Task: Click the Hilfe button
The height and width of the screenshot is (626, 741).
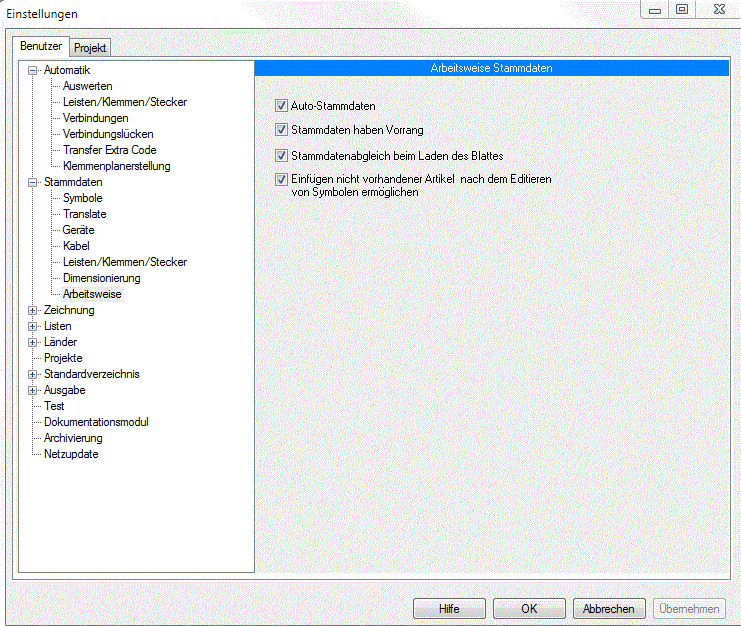Action: click(x=449, y=609)
